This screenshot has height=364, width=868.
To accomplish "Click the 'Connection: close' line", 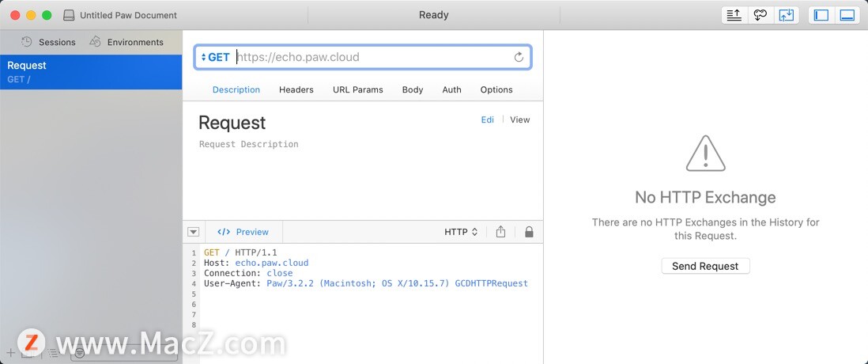I will coord(248,273).
